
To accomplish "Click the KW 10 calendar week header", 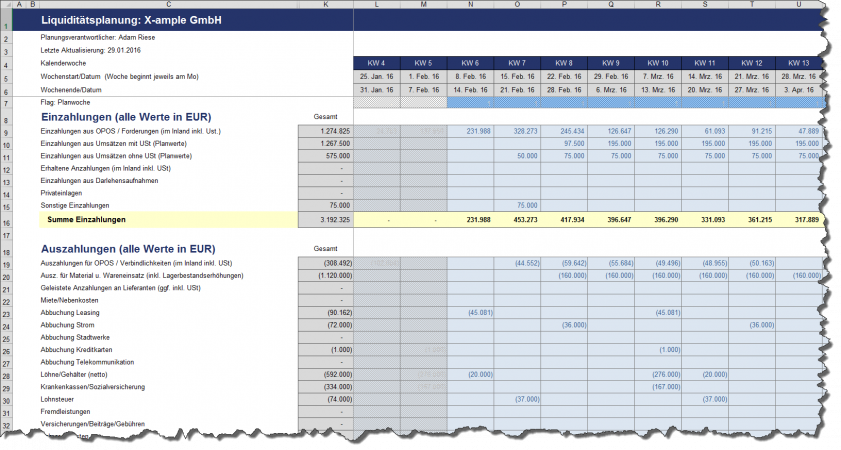I will coord(658,63).
